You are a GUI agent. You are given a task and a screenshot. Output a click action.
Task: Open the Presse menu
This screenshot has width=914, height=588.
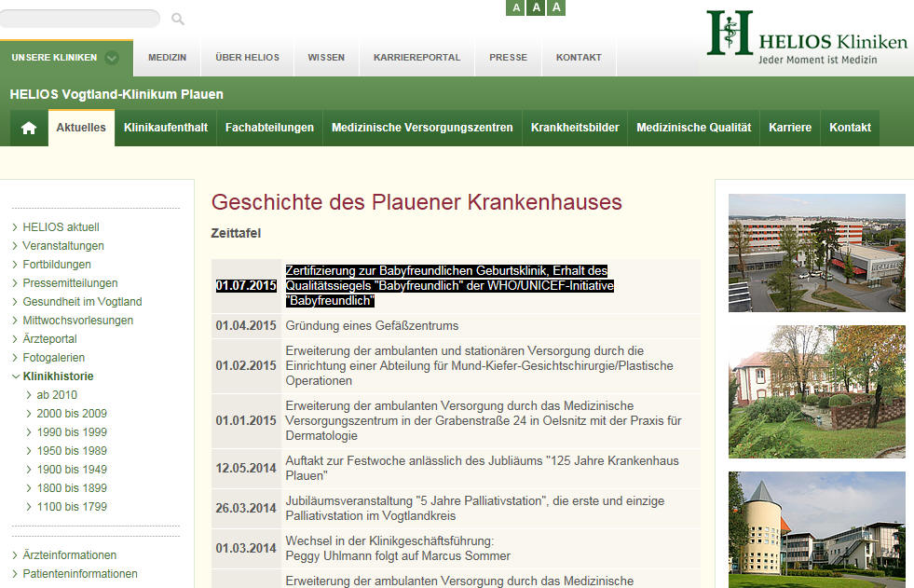point(509,58)
